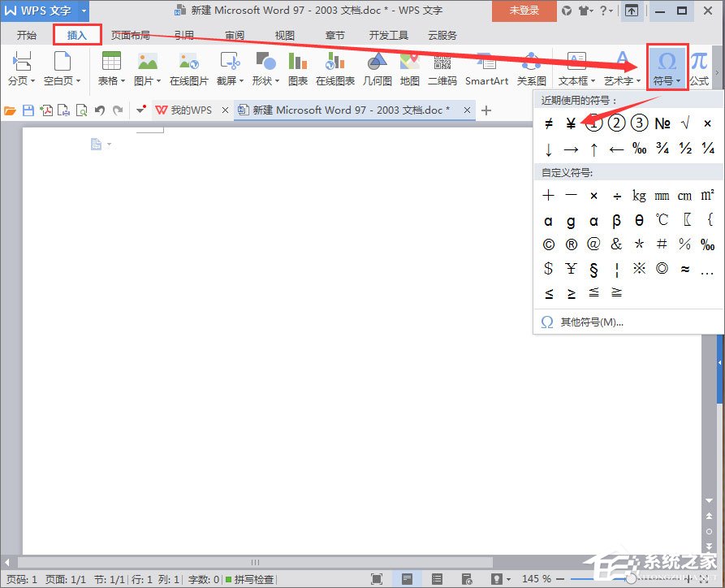The image size is (725, 588).
Task: Switch to outline view mode in status bar
Action: (437, 579)
